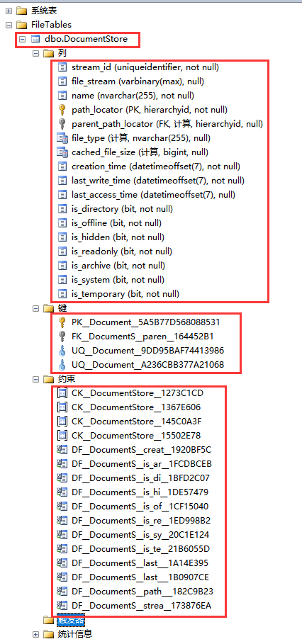
Task: Select the last_access_time column
Action: [x=153, y=195]
